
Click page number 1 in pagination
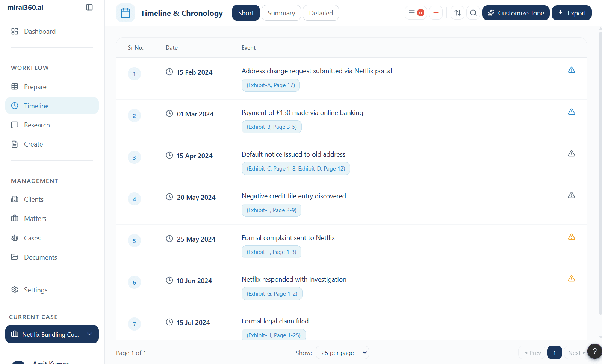pyautogui.click(x=554, y=353)
